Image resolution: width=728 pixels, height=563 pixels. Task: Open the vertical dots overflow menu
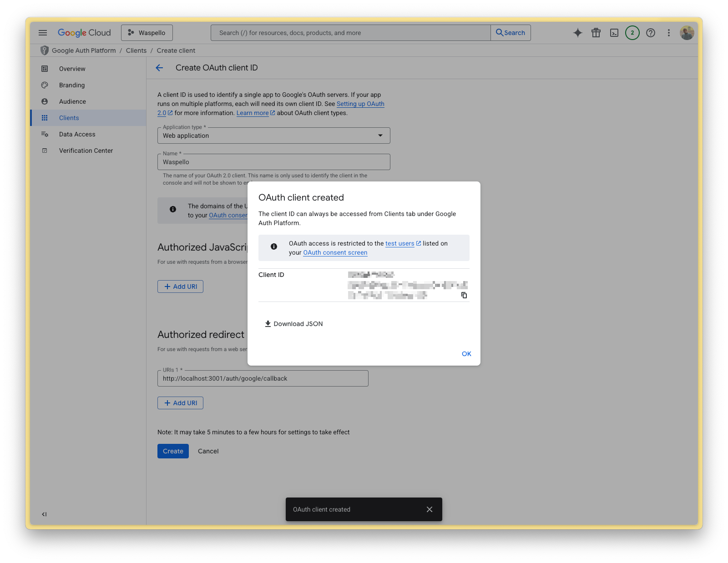point(669,32)
